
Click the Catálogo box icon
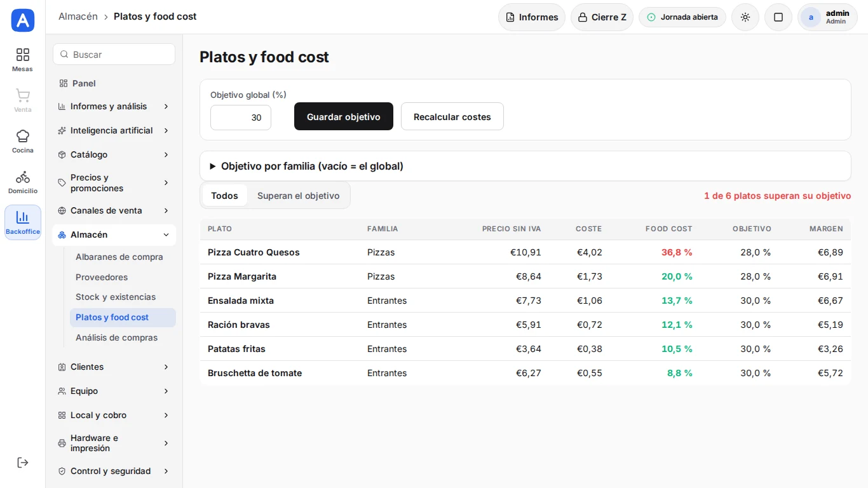click(62, 154)
